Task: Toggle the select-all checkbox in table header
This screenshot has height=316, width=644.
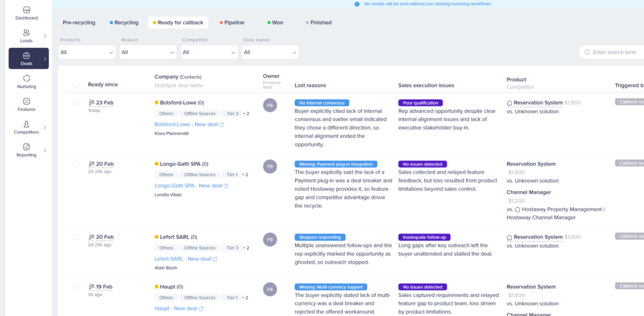Action: [76, 84]
